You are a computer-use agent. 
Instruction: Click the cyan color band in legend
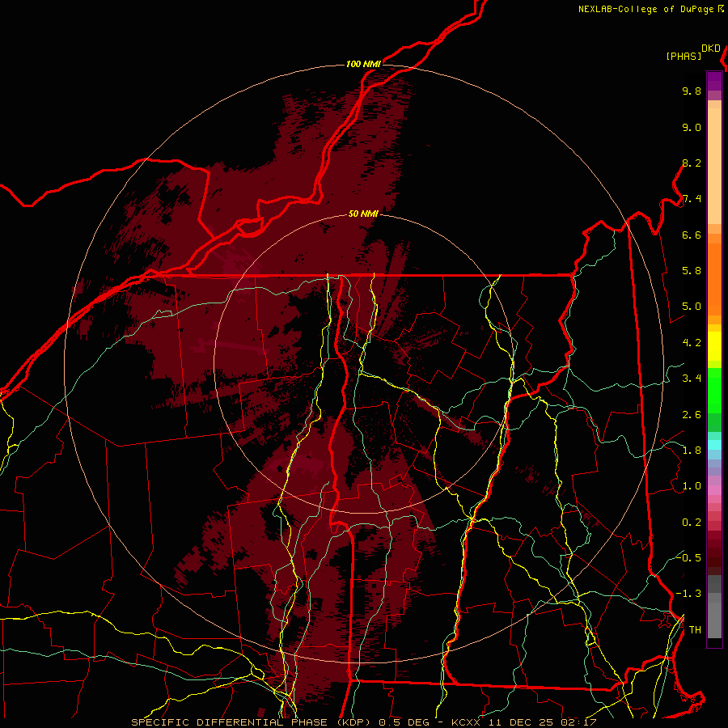pos(714,445)
